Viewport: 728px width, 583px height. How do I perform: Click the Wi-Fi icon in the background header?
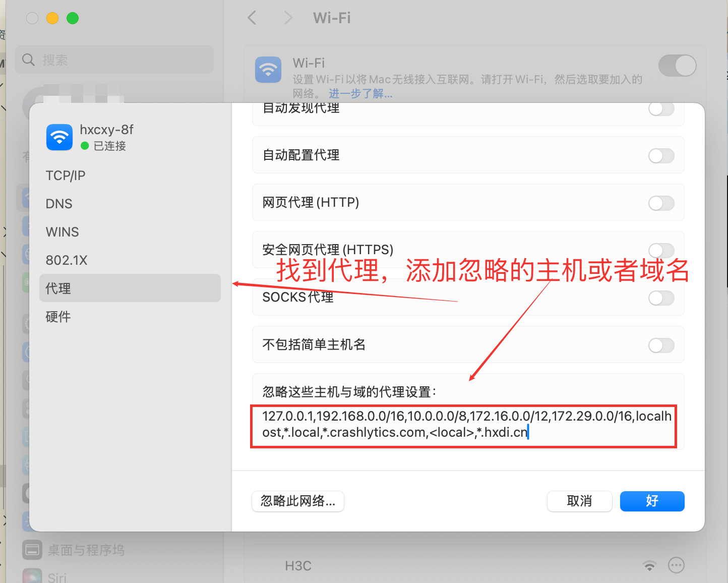pos(268,70)
